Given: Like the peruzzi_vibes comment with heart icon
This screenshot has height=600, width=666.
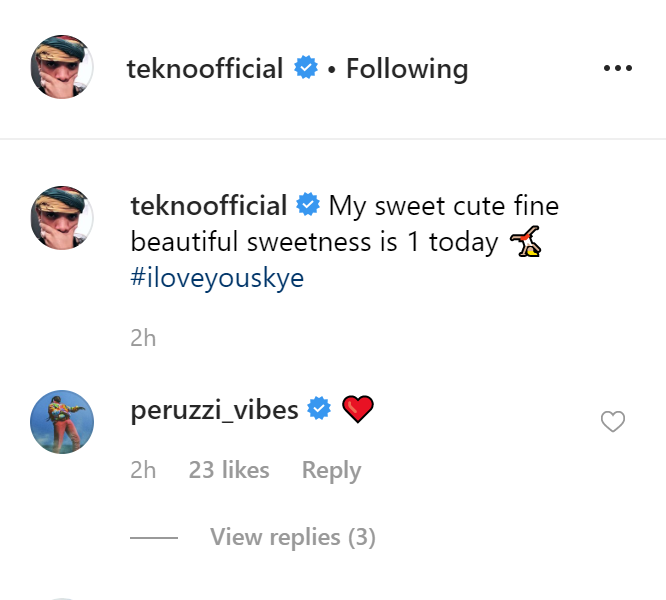Looking at the screenshot, I should (x=612, y=422).
